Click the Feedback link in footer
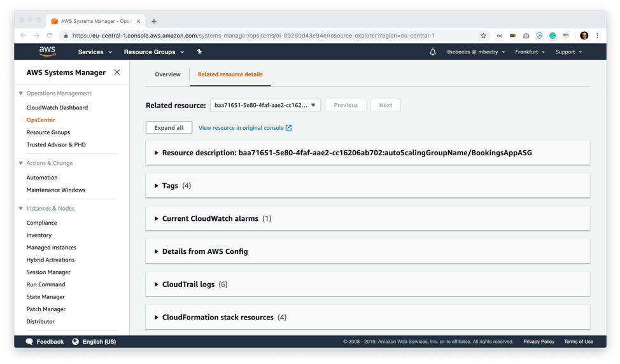This screenshot has width=620, height=364. pos(50,342)
